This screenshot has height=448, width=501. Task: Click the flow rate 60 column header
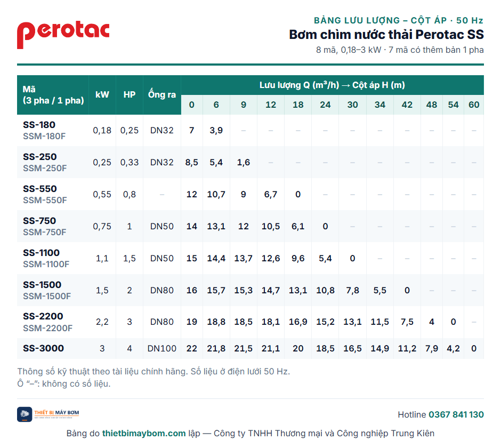point(474,105)
